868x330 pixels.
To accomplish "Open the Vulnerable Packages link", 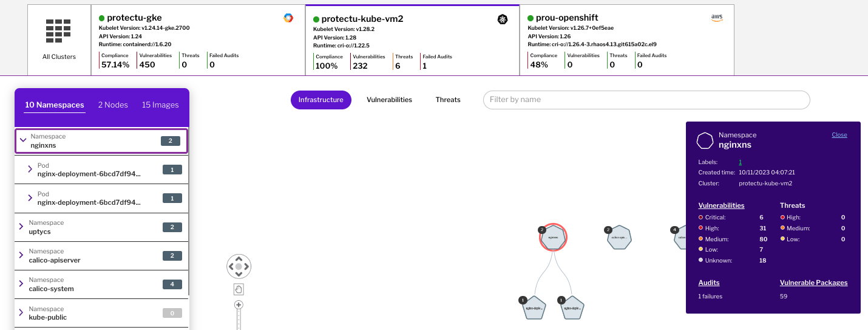I will [x=813, y=283].
